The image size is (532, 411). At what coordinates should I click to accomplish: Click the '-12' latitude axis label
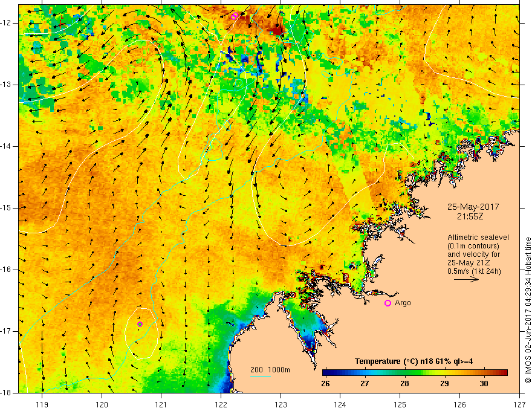[7, 23]
